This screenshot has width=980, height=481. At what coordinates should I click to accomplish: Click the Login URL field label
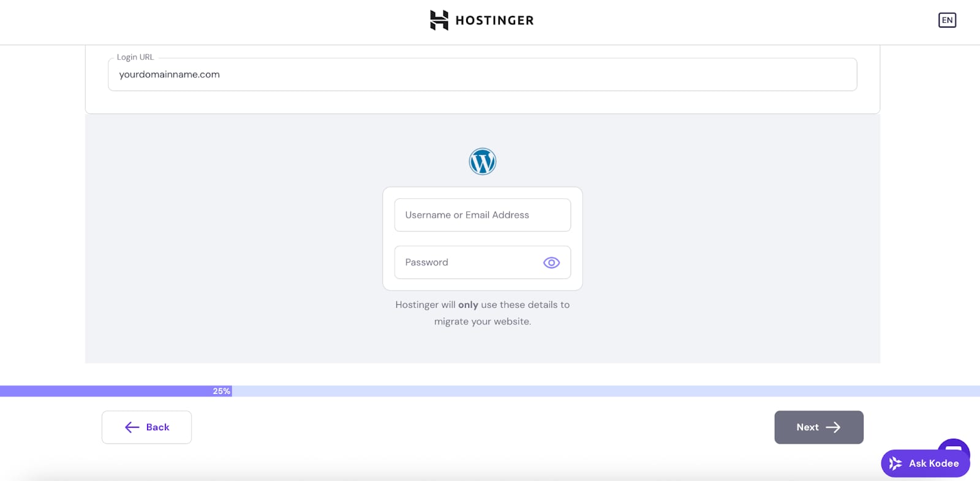point(135,57)
